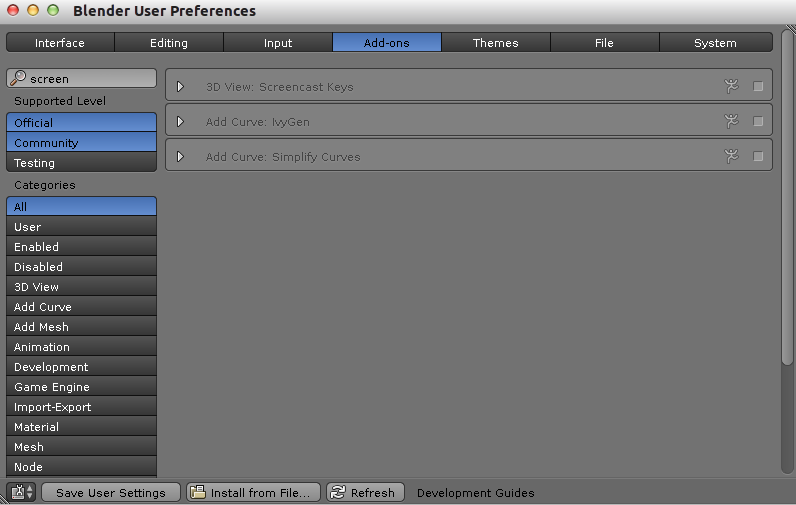Open the System tab
The image size is (796, 505).
[716, 43]
